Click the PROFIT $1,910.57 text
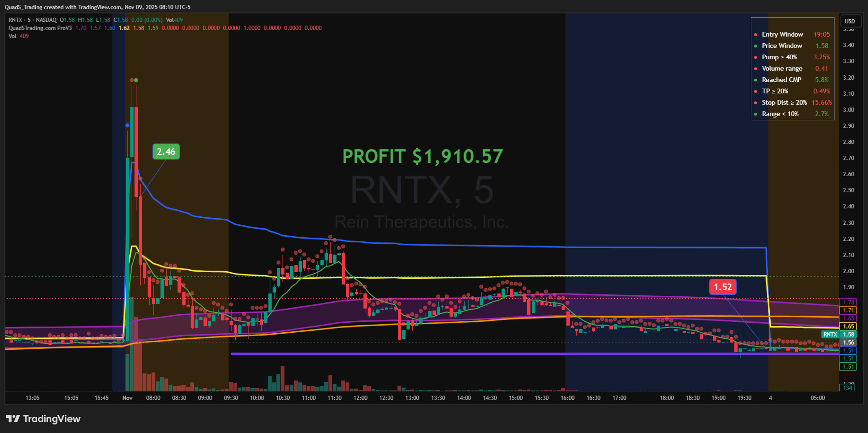Screen dimensions: 868x433 pyautogui.click(x=423, y=156)
